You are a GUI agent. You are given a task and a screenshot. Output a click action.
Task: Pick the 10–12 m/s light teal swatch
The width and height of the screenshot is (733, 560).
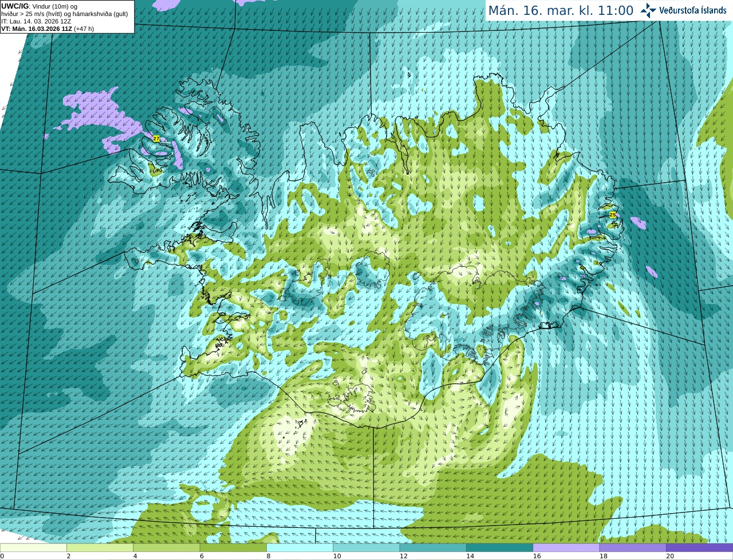point(366,547)
